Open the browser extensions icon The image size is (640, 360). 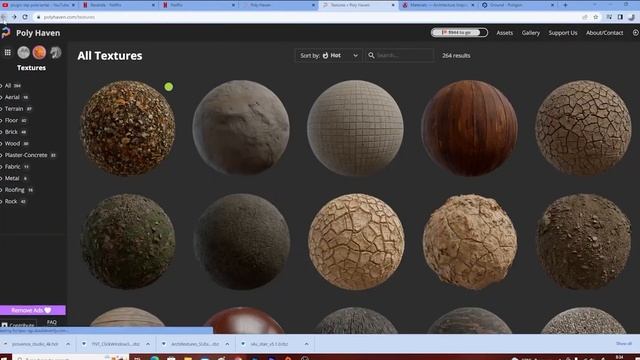[609, 17]
